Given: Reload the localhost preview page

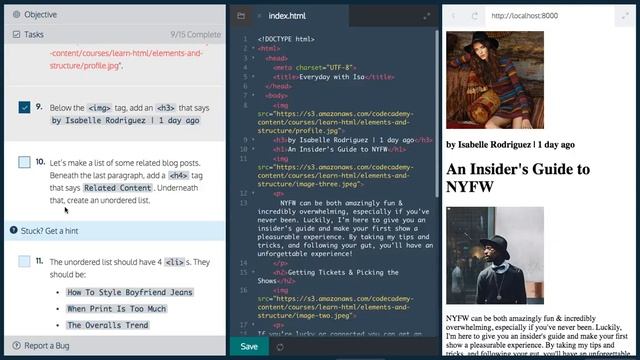Looking at the screenshot, I should click(474, 16).
